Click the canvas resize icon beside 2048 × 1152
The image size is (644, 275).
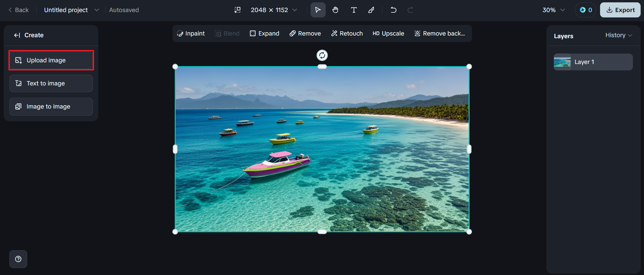tap(237, 10)
